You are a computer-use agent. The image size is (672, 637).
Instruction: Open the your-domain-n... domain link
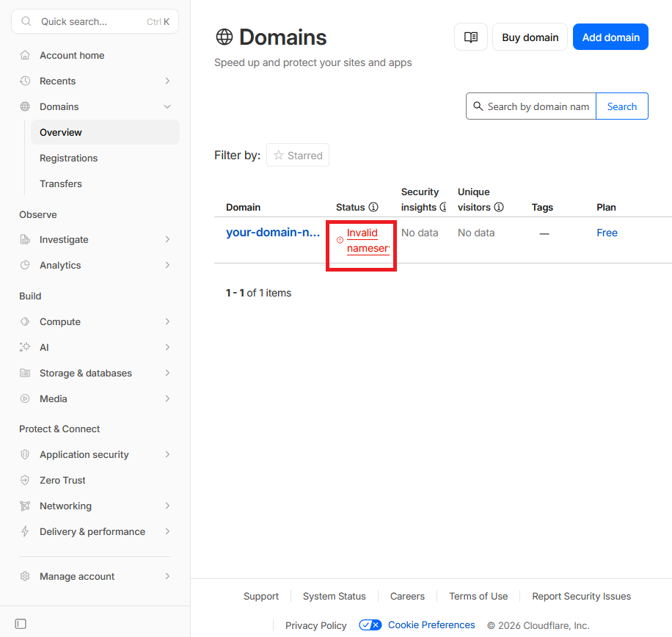tap(273, 233)
